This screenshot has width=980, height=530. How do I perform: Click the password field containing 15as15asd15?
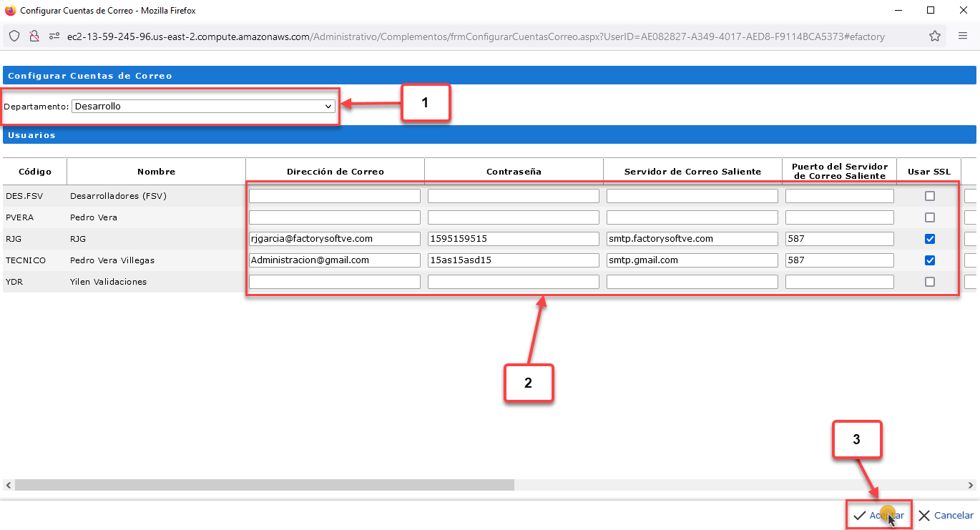514,260
